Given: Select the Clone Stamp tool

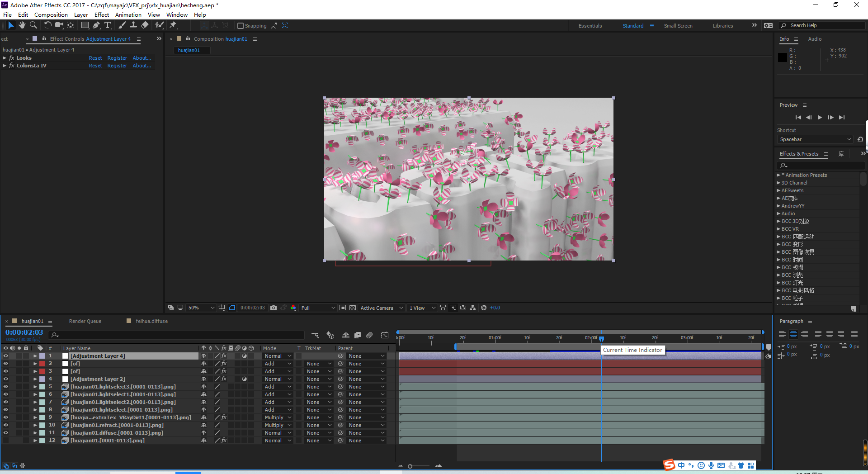Looking at the screenshot, I should (x=133, y=25).
